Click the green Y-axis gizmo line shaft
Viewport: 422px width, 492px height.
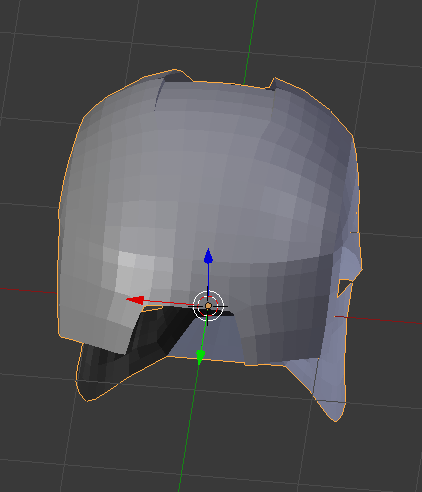(204, 335)
